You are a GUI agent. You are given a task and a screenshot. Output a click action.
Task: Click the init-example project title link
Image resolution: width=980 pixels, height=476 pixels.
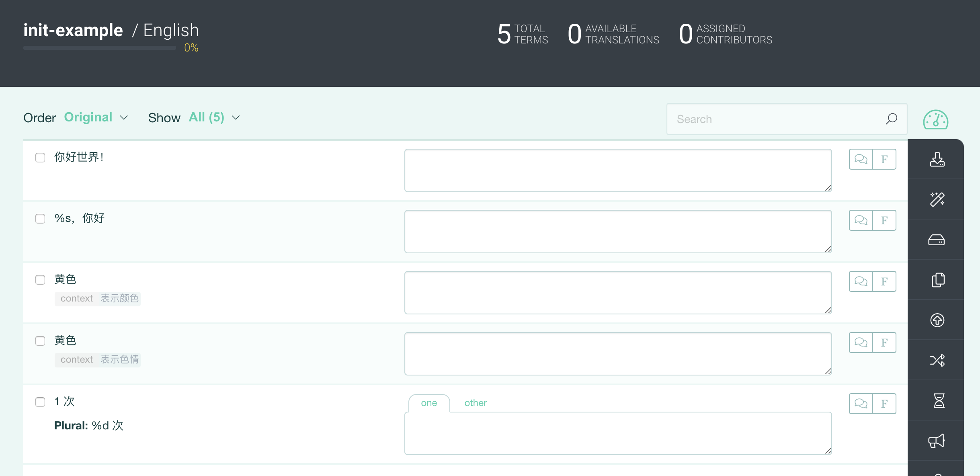73,31
